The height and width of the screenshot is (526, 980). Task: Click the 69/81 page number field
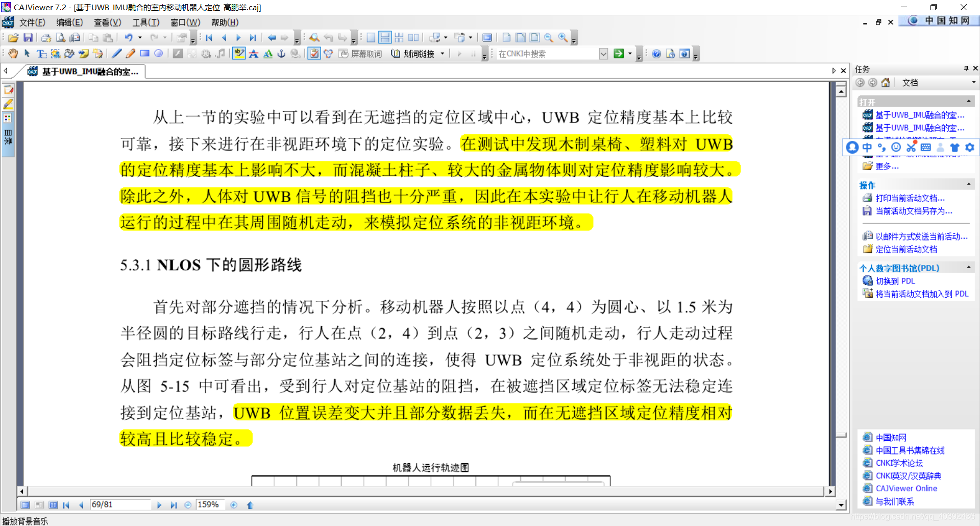[x=120, y=505]
